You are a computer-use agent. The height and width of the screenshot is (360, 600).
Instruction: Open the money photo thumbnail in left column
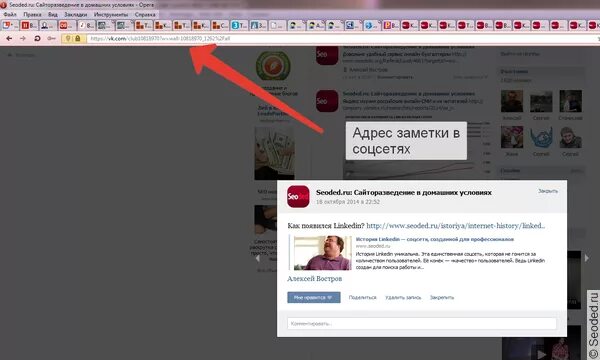click(x=274, y=154)
